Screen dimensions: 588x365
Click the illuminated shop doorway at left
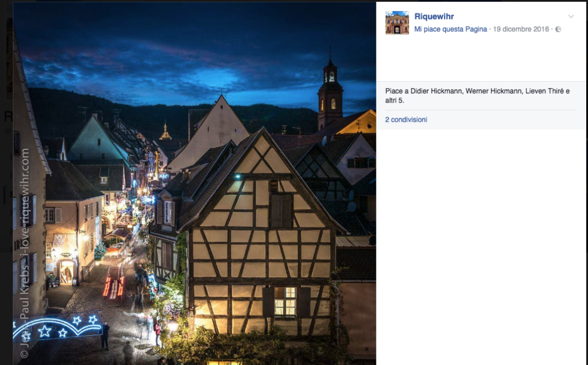point(66,271)
